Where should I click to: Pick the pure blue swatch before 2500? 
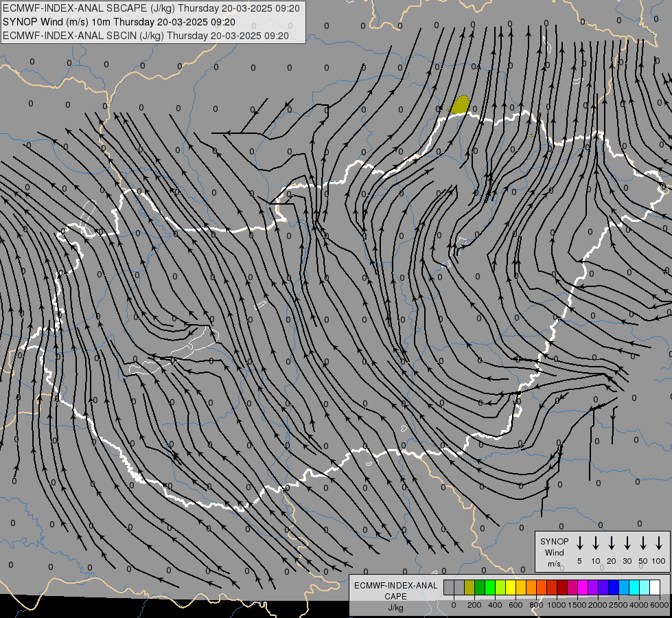(613, 587)
